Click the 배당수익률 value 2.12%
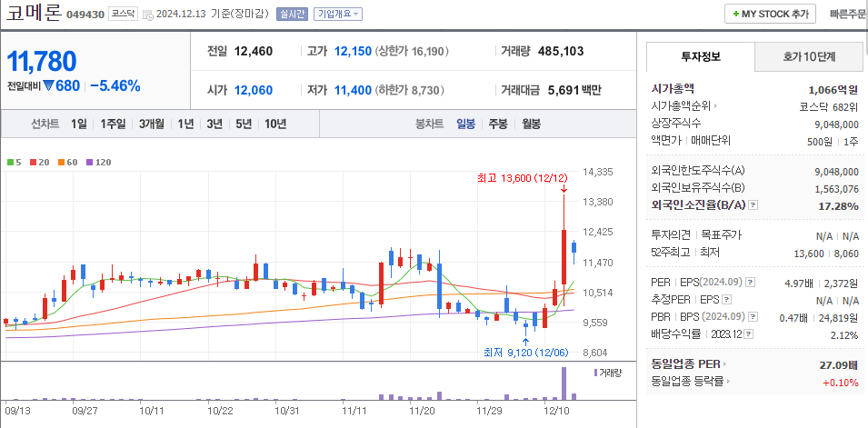 [x=843, y=334]
